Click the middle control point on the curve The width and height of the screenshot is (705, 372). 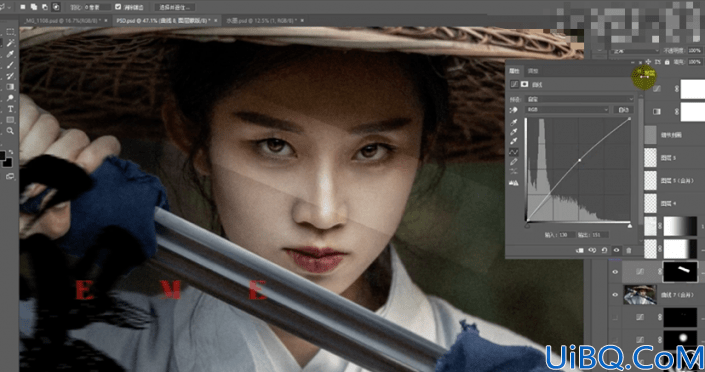[580, 160]
